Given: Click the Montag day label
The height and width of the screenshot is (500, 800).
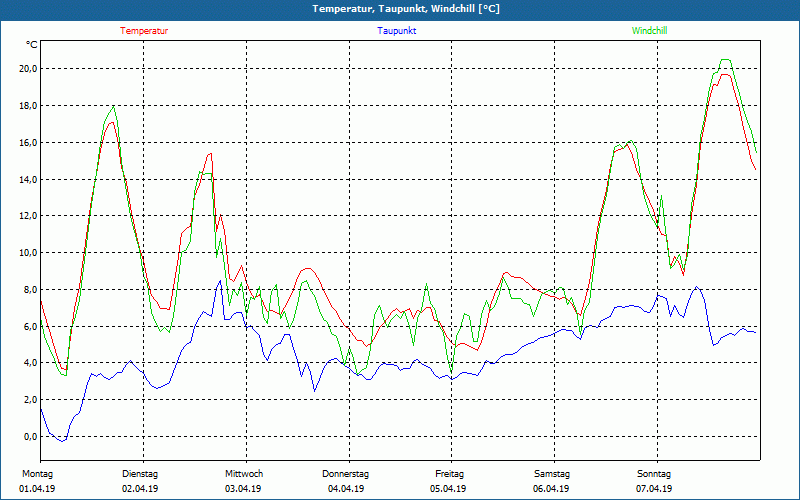Looking at the screenshot, I should 37,474.
